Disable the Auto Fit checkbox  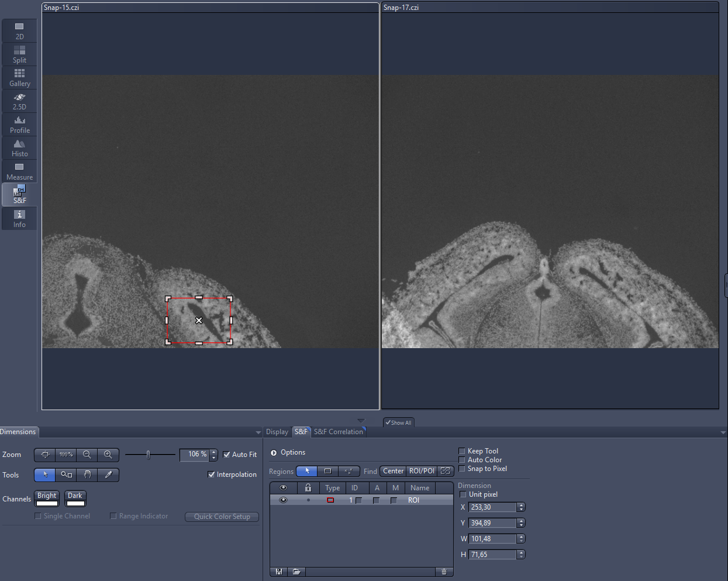point(226,454)
